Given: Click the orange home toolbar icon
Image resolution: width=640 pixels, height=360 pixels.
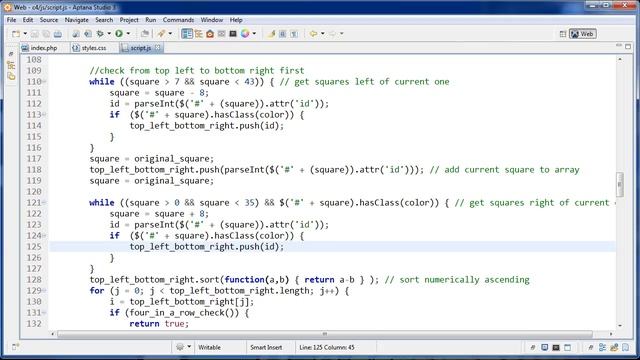Looking at the screenshot, I should pos(210,34).
